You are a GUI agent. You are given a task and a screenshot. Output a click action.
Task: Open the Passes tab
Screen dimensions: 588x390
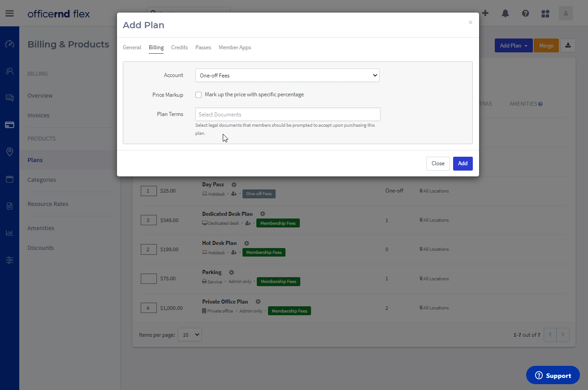[x=203, y=47]
